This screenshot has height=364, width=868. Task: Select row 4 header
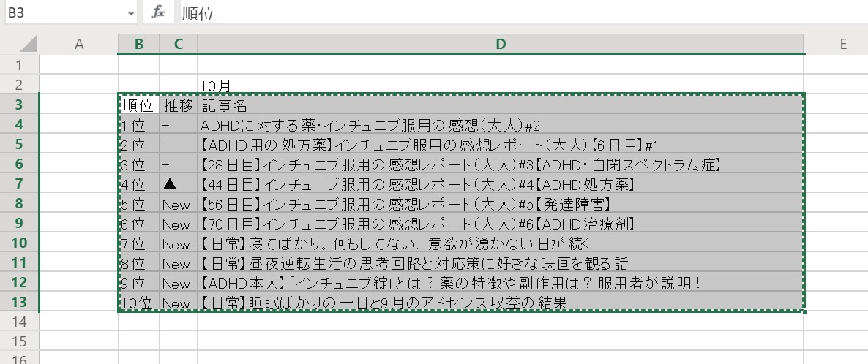pyautogui.click(x=20, y=124)
